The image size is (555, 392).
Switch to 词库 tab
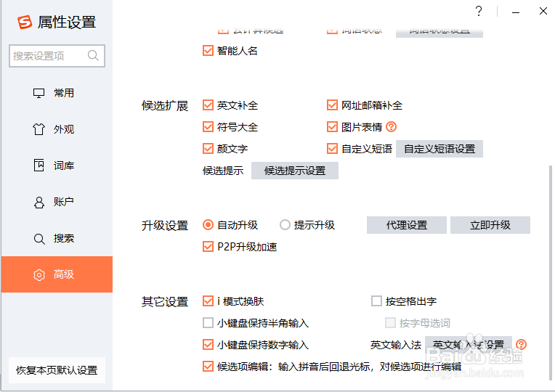57,166
